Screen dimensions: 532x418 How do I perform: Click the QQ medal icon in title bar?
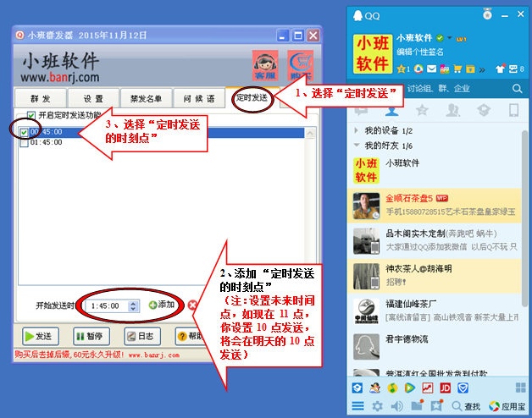[488, 14]
